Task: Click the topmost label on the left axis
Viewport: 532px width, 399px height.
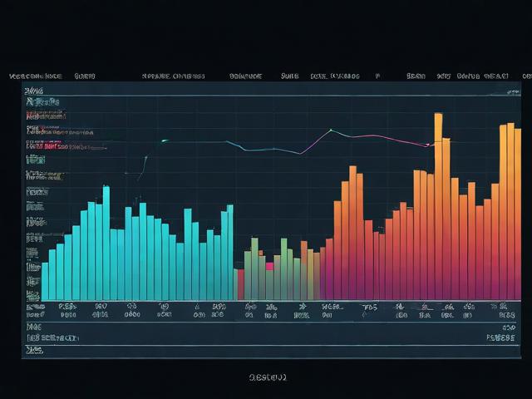Action: coord(33,90)
